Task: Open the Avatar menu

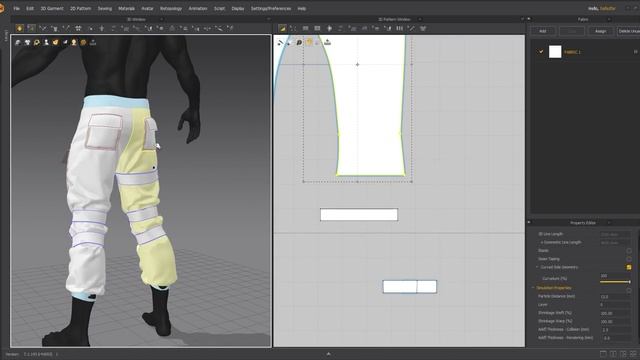Action: [147, 9]
